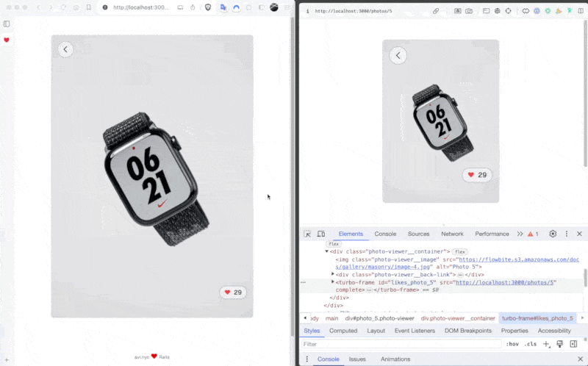
Task: Click the warning issues counter
Action: pyautogui.click(x=533, y=234)
